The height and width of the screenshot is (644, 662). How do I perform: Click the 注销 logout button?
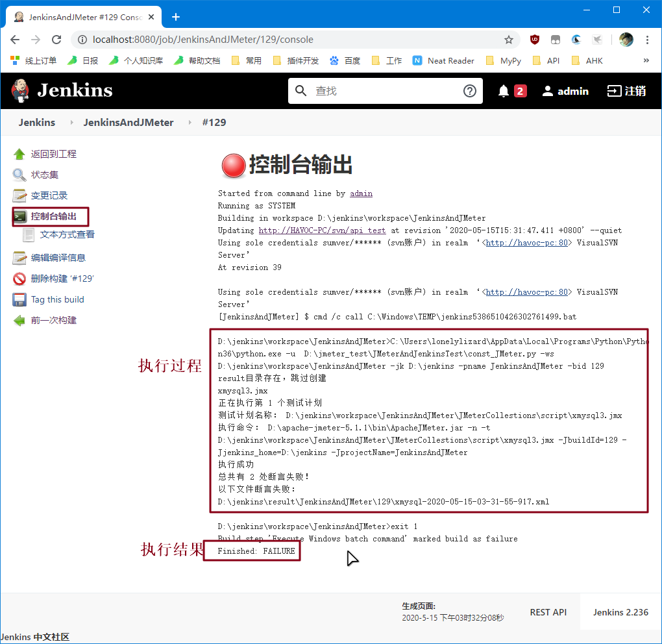[626, 91]
